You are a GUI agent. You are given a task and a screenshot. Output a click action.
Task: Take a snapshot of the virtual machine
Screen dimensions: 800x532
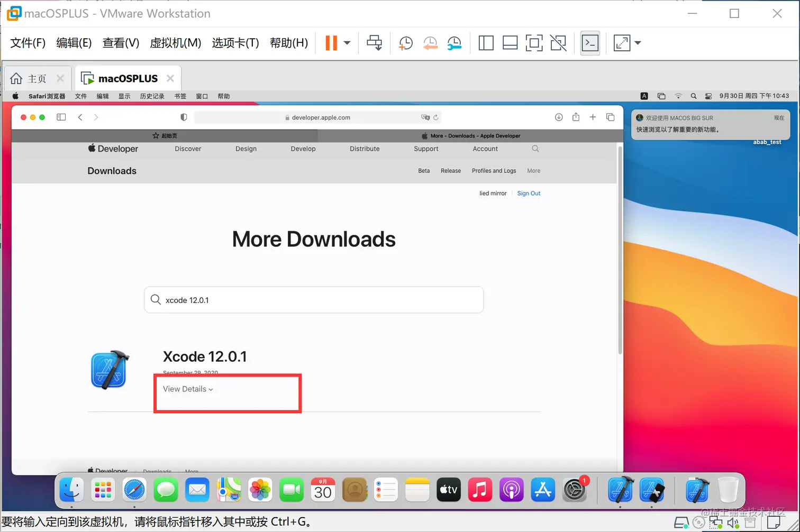coord(406,43)
